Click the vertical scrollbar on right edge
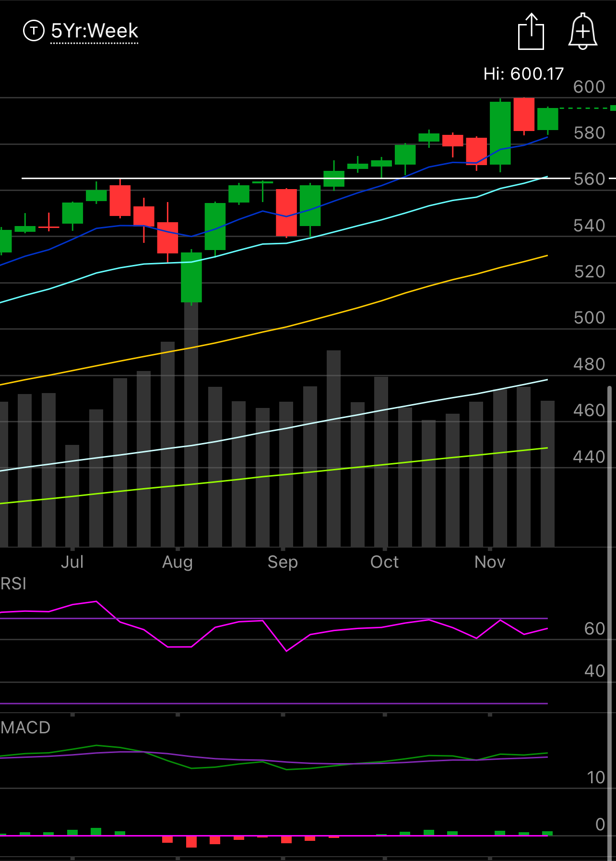616x861 pixels. click(x=610, y=622)
